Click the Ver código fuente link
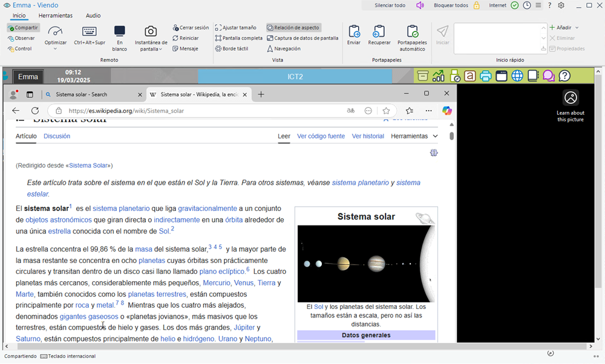Screen dimensions: 605x364 pyautogui.click(x=321, y=136)
